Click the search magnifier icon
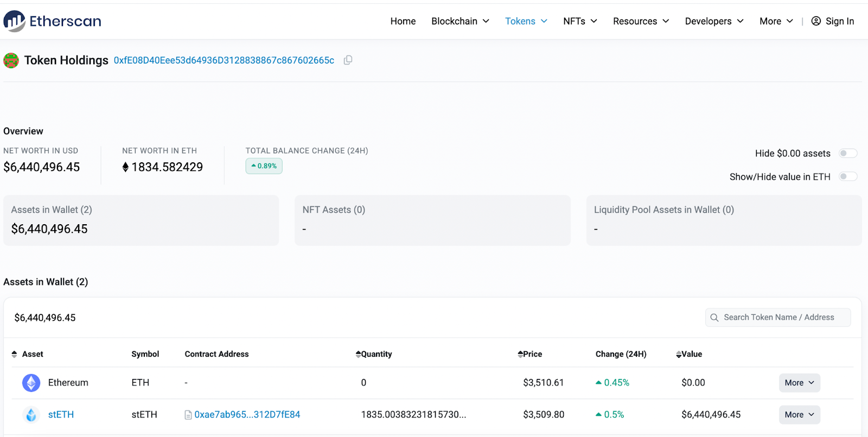This screenshot has width=868, height=437. 714,318
